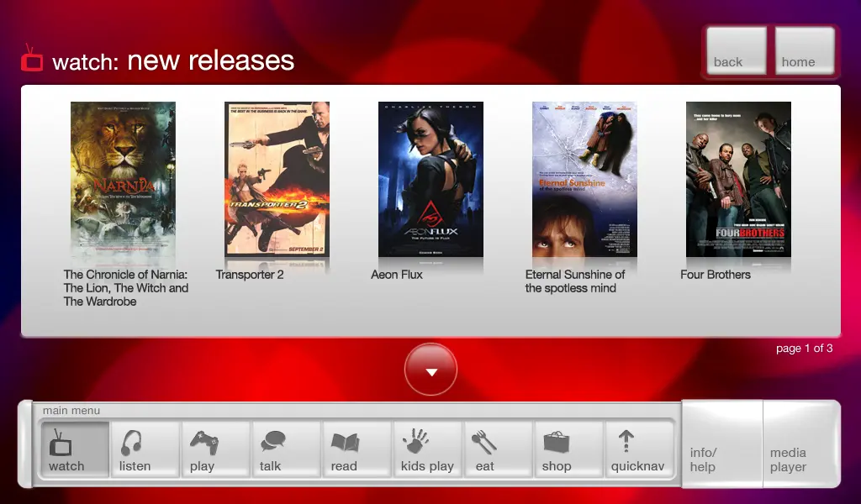Open the media player button

click(801, 444)
